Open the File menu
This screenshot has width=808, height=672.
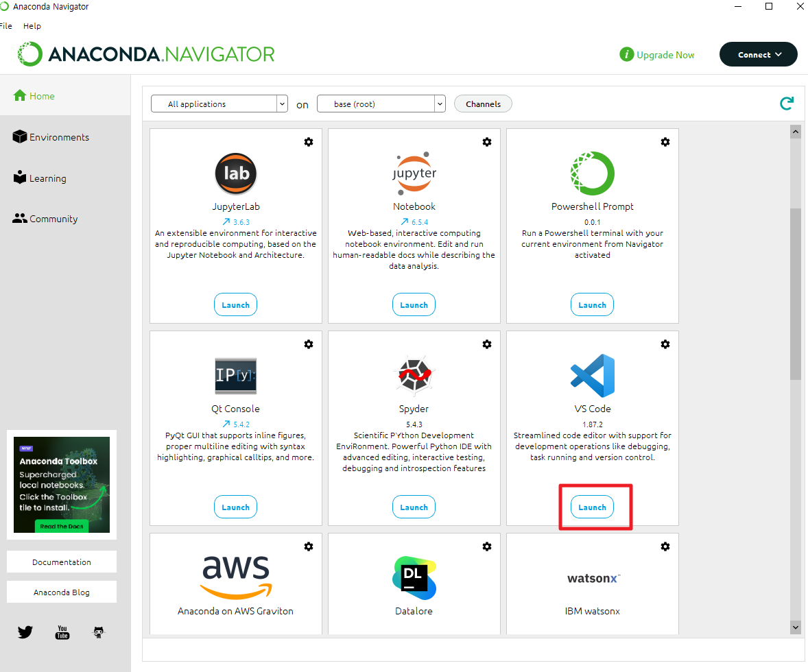click(6, 26)
